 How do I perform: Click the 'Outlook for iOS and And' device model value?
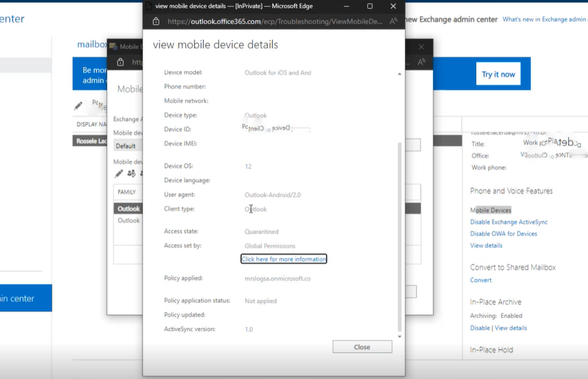point(278,73)
